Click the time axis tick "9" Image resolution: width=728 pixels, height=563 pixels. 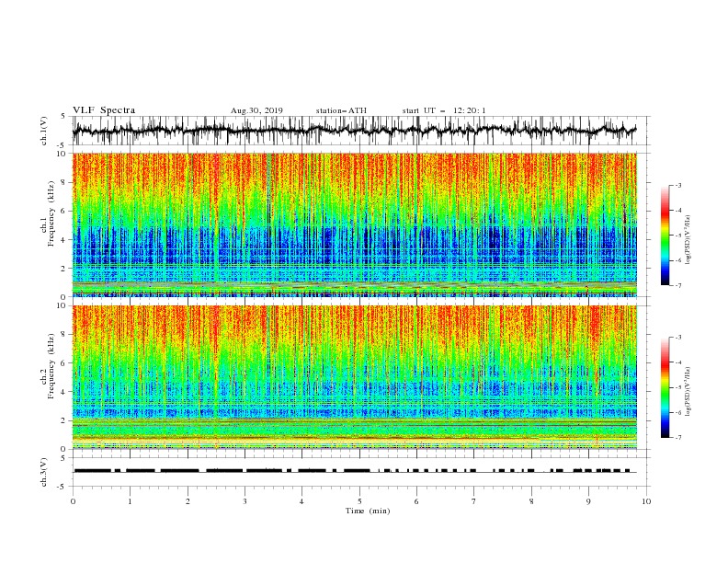588,501
